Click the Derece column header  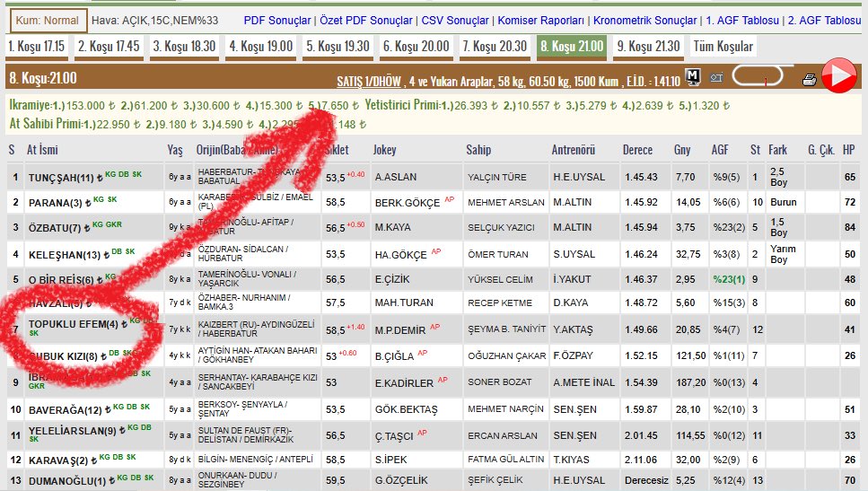click(637, 150)
